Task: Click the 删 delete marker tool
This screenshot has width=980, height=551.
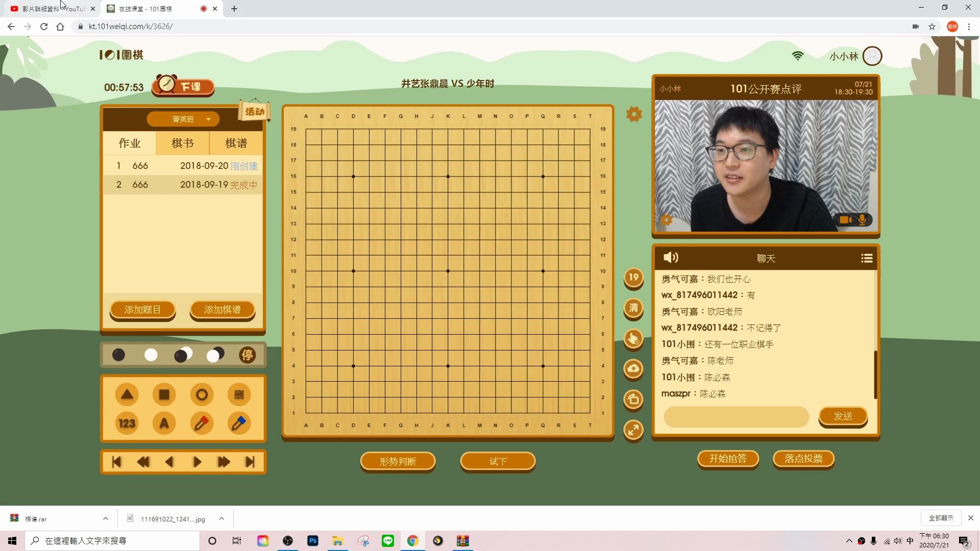Action: pyautogui.click(x=239, y=394)
